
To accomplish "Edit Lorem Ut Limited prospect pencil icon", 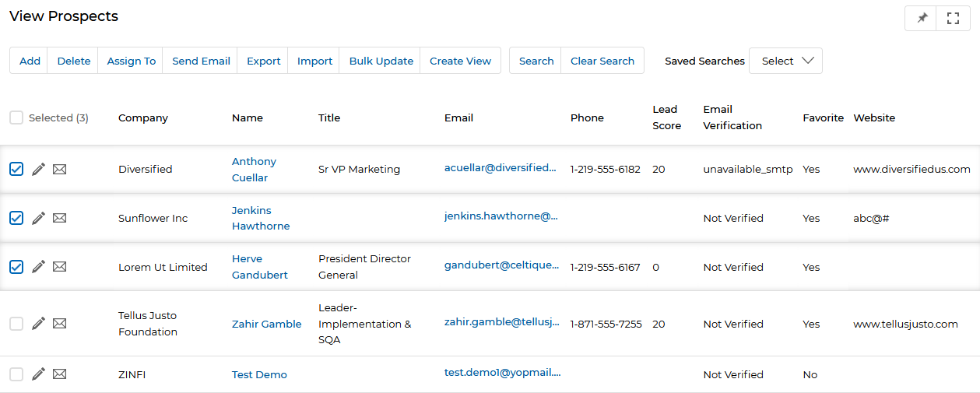I will click(x=38, y=267).
